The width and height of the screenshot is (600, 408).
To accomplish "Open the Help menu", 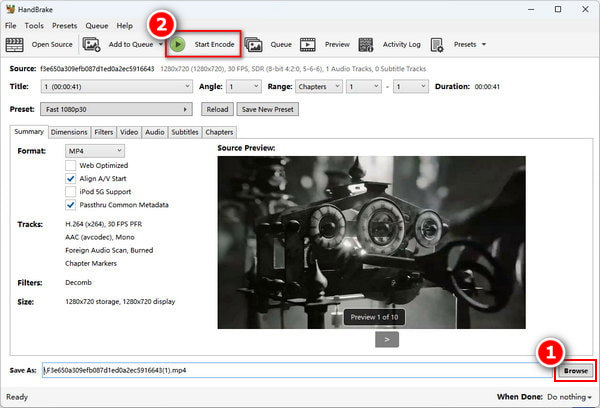I will click(125, 26).
